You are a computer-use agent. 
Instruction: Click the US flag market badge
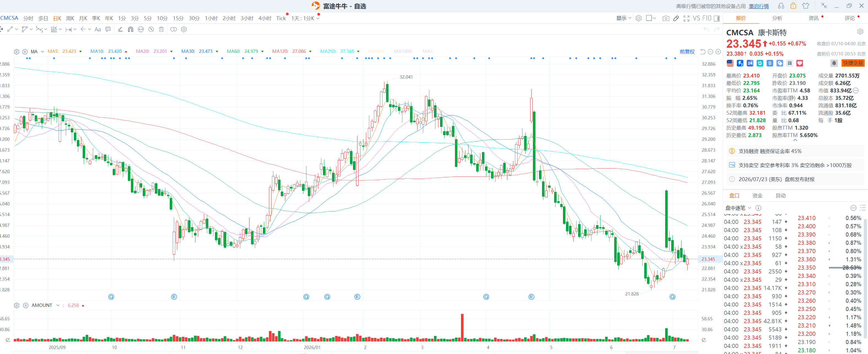click(730, 63)
